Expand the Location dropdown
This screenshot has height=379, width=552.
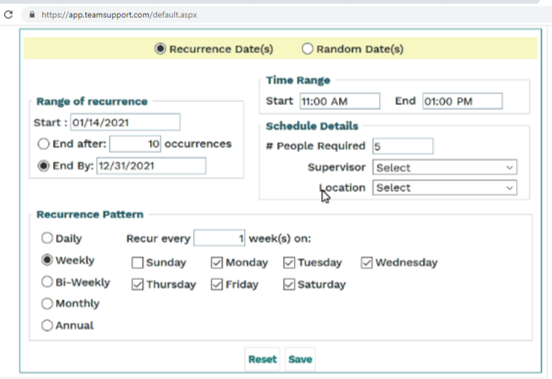click(x=445, y=188)
